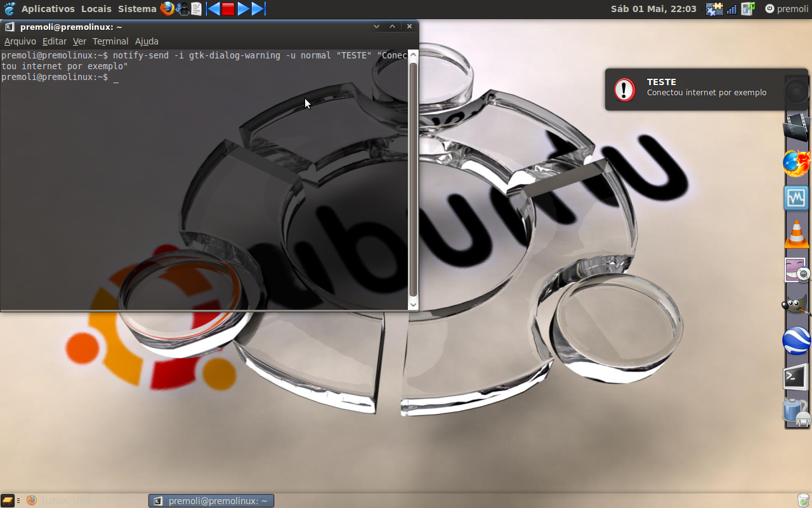Viewport: 812px width, 508px height.
Task: Switch to Firefox Linux Ubuntu-BR taskbar entry
Action: [x=84, y=500]
